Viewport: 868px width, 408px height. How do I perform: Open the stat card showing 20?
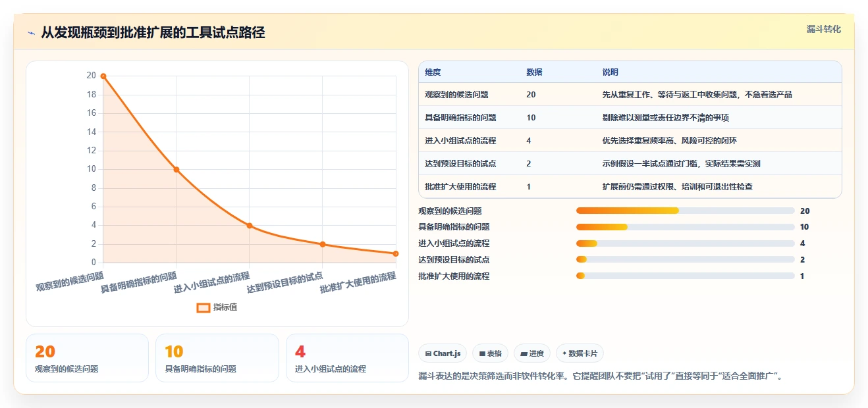click(87, 358)
